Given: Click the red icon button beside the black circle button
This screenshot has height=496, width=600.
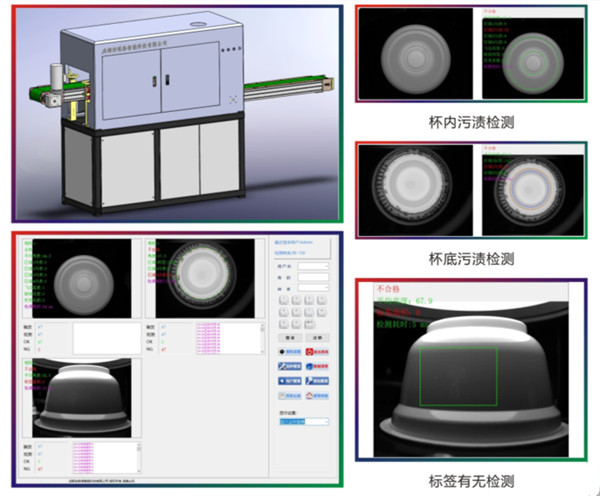Looking at the screenshot, I should click(314, 352).
